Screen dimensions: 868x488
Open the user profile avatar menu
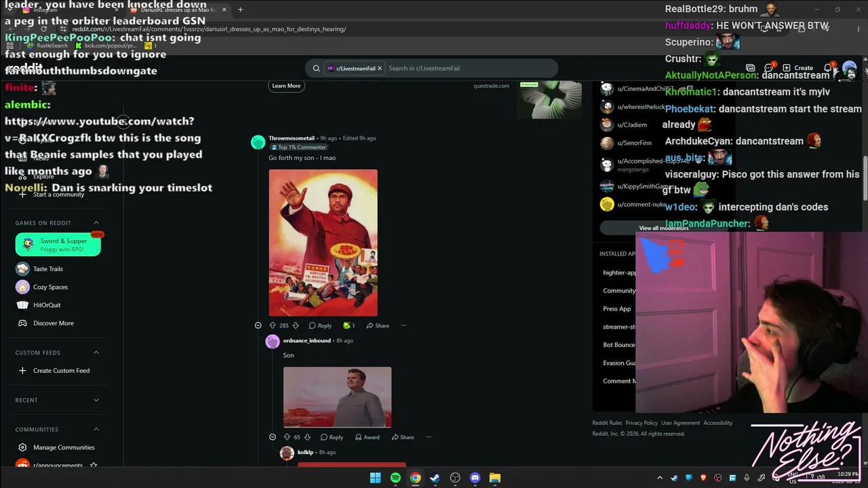pyautogui.click(x=849, y=68)
